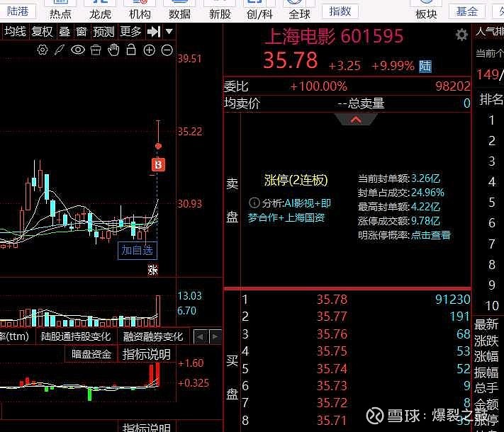Select the 暗盘资金 tab
504x432 pixels.
[91, 354]
